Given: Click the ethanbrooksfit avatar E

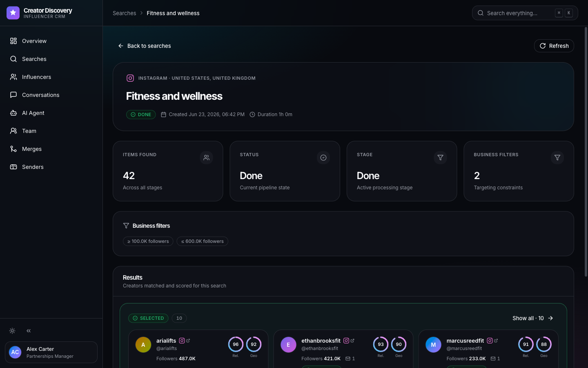Looking at the screenshot, I should point(288,345).
